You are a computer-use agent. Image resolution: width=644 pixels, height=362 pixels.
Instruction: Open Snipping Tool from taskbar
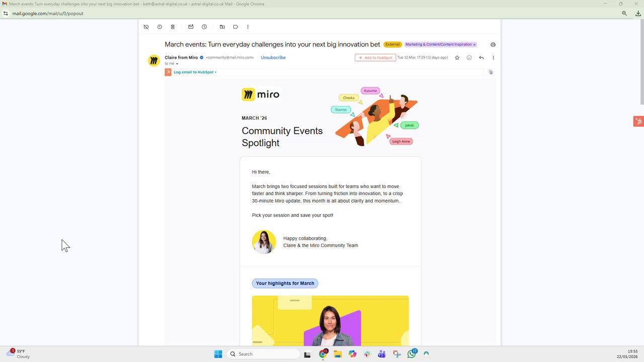pyautogui.click(x=397, y=354)
